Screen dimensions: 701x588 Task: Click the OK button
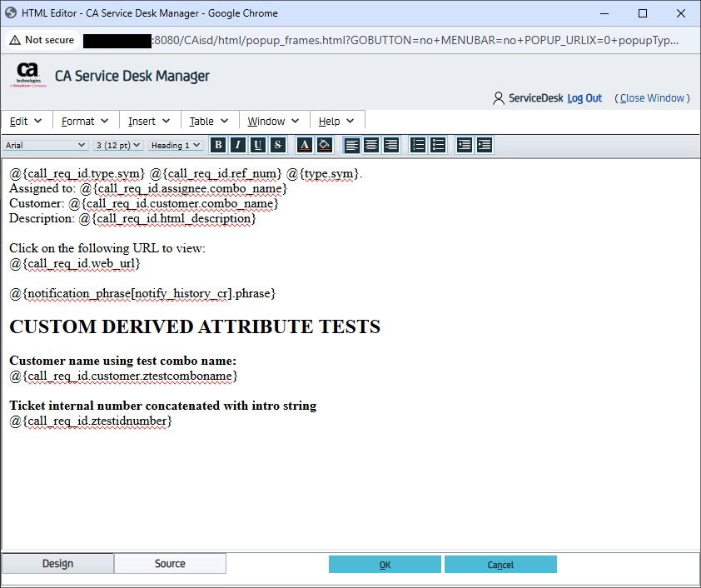[385, 565]
